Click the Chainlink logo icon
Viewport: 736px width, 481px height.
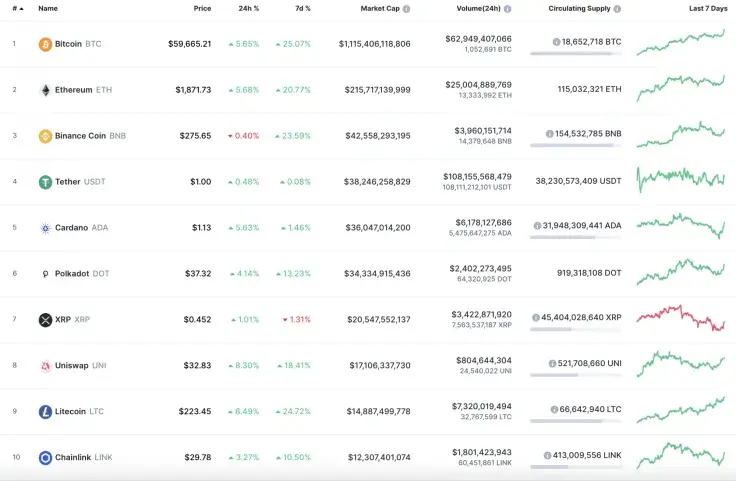coord(45,458)
